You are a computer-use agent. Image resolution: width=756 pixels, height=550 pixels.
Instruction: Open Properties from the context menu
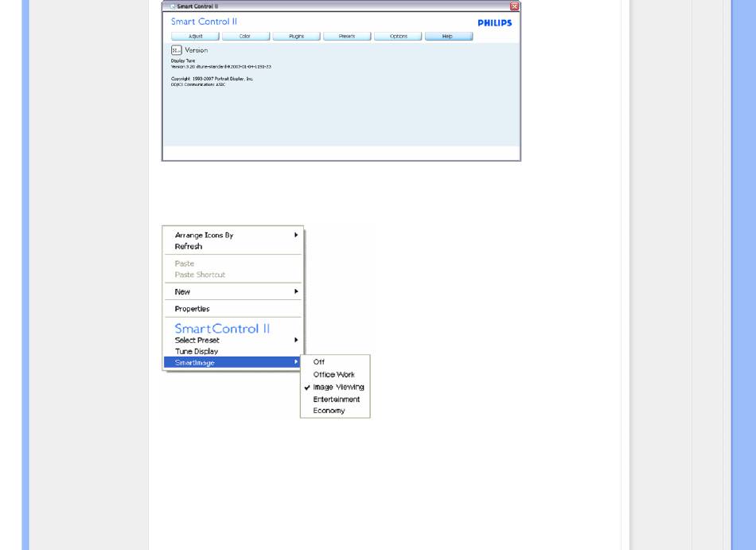click(233, 309)
